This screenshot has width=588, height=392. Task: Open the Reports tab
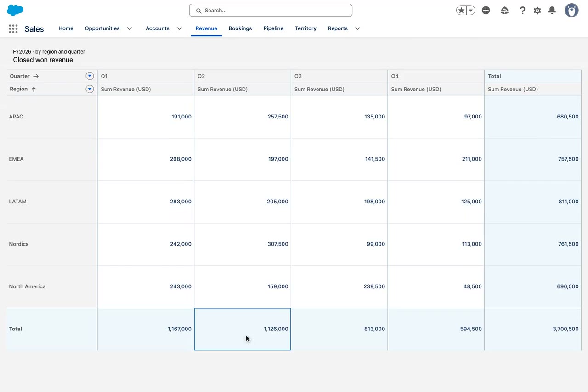click(338, 28)
